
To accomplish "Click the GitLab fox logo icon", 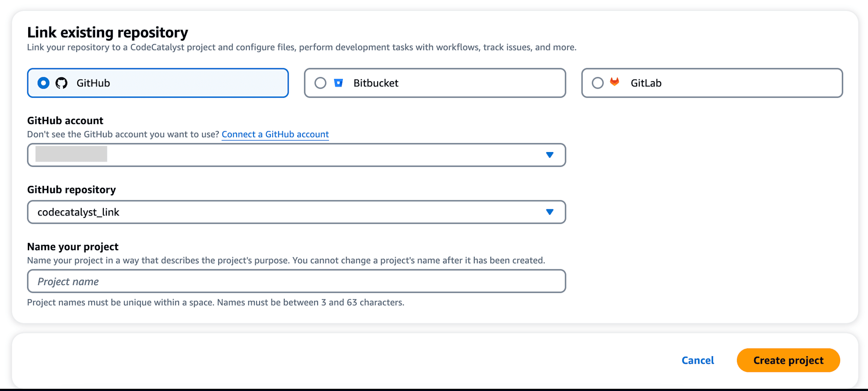I will [x=615, y=82].
